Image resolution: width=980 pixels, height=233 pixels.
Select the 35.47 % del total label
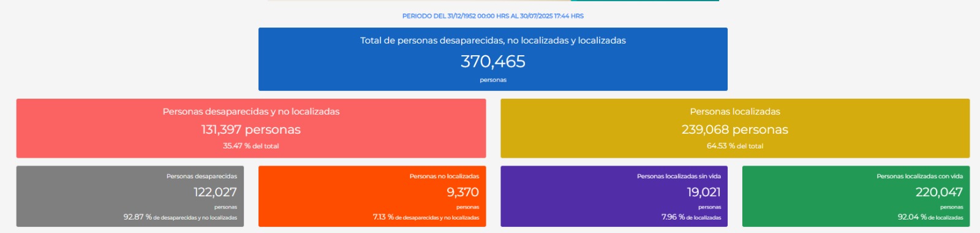click(251, 146)
